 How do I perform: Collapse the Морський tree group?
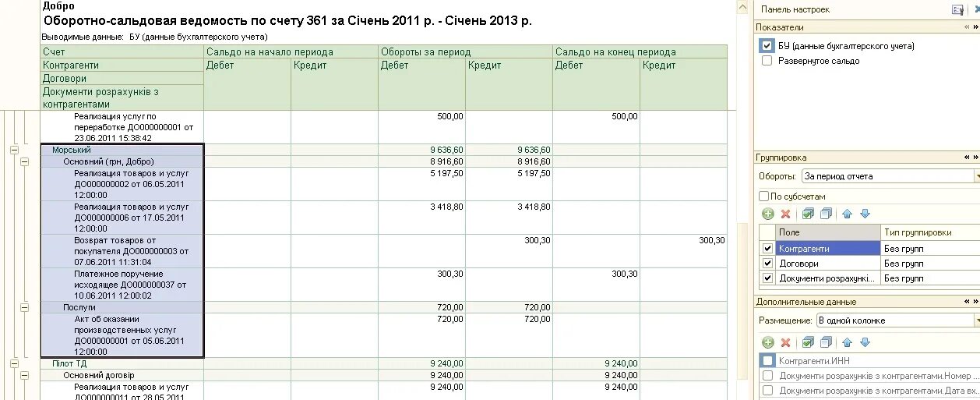tap(14, 150)
